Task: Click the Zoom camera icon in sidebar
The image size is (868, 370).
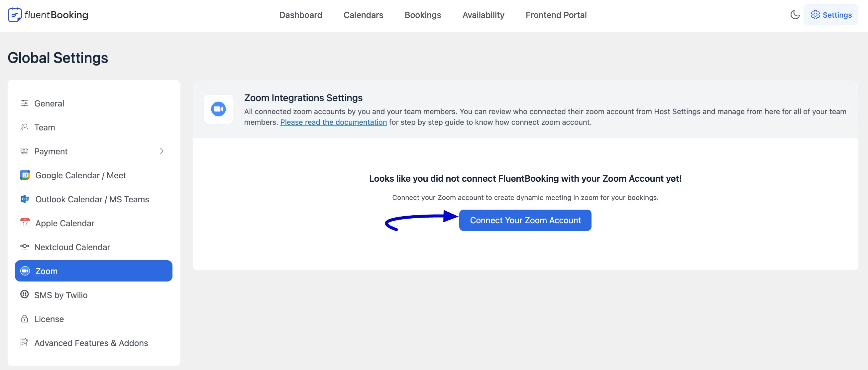Action: [25, 271]
